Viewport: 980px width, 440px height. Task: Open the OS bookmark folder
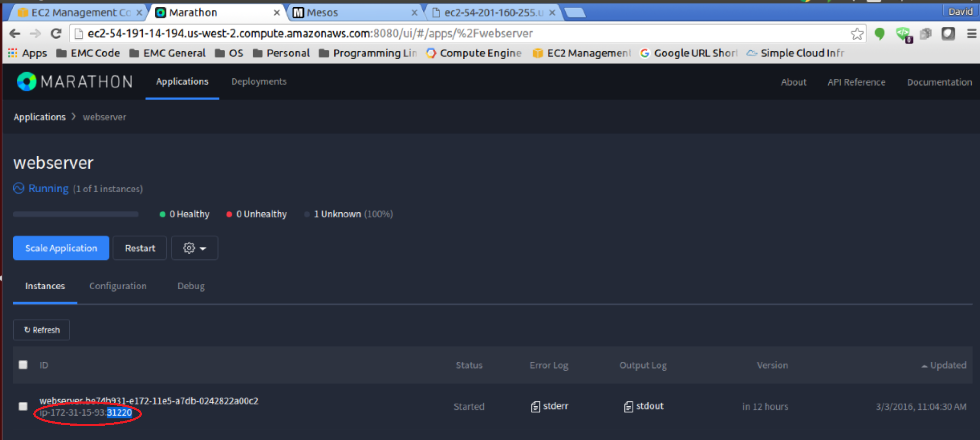[229, 53]
